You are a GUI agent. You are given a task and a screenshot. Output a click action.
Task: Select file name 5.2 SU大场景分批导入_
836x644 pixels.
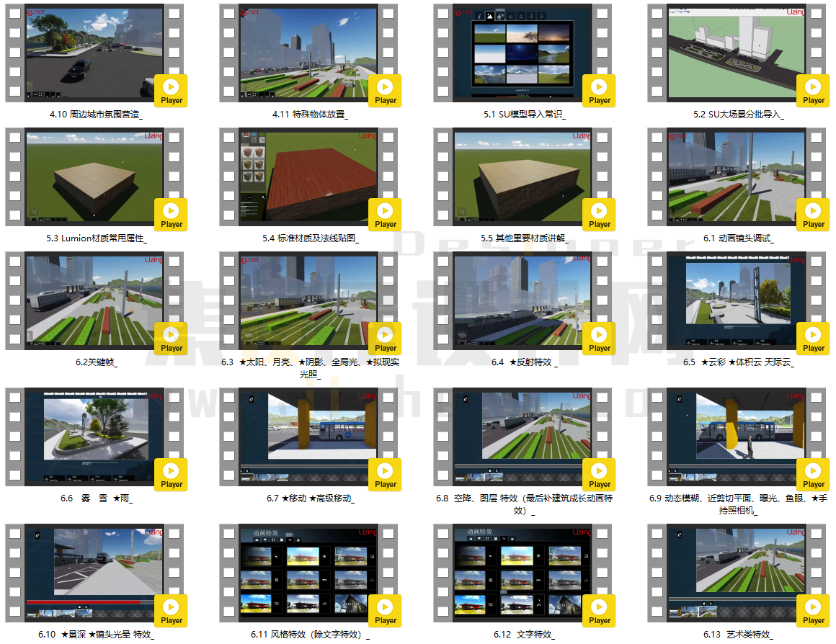[x=739, y=114]
